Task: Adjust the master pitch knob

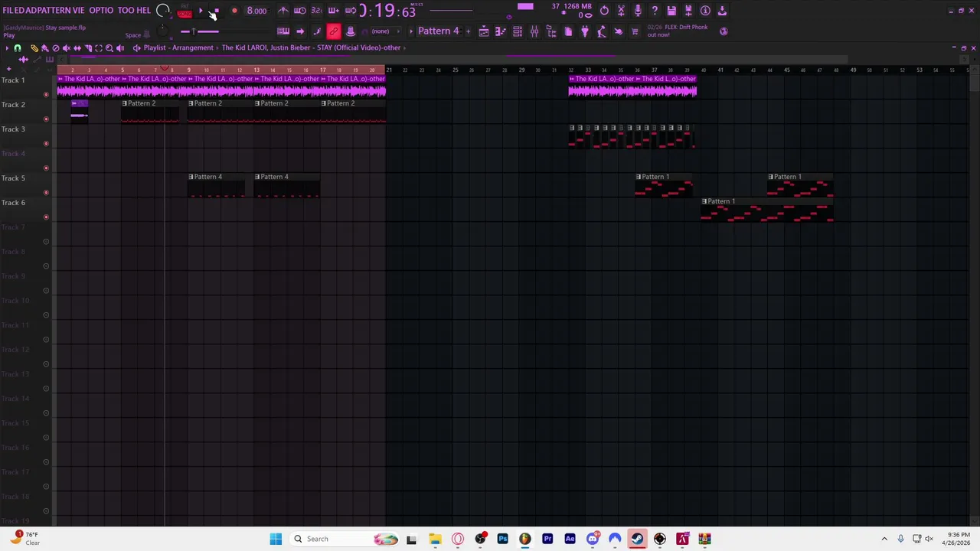Action: (162, 30)
